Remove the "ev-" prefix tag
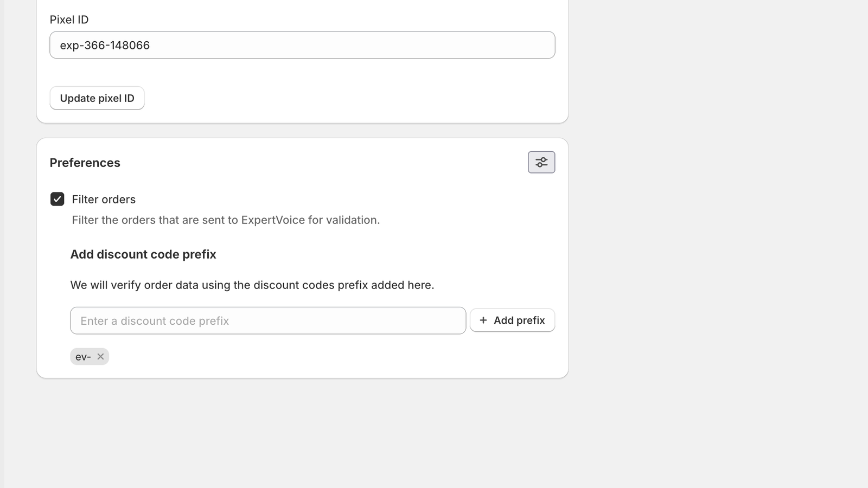This screenshot has width=868, height=488. click(100, 357)
